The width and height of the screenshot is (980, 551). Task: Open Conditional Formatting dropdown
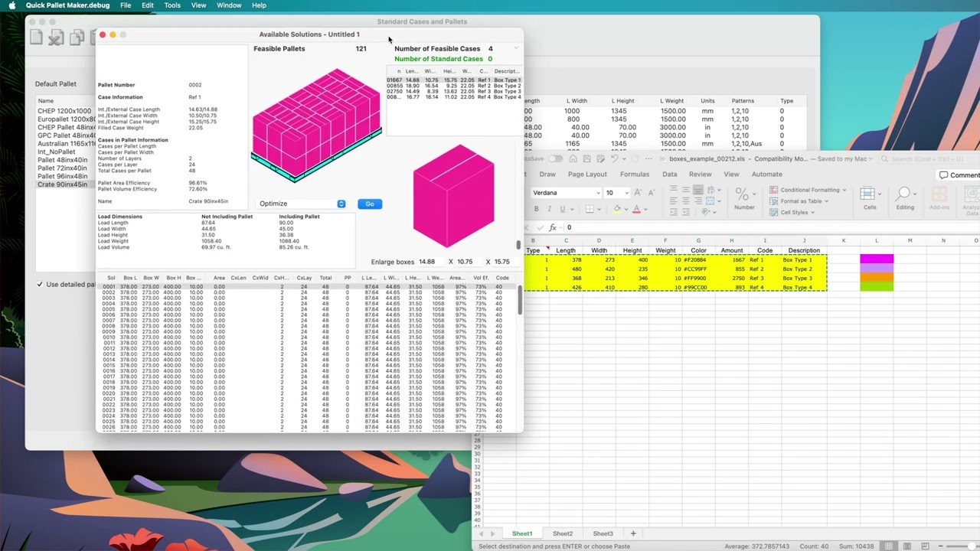tap(808, 190)
